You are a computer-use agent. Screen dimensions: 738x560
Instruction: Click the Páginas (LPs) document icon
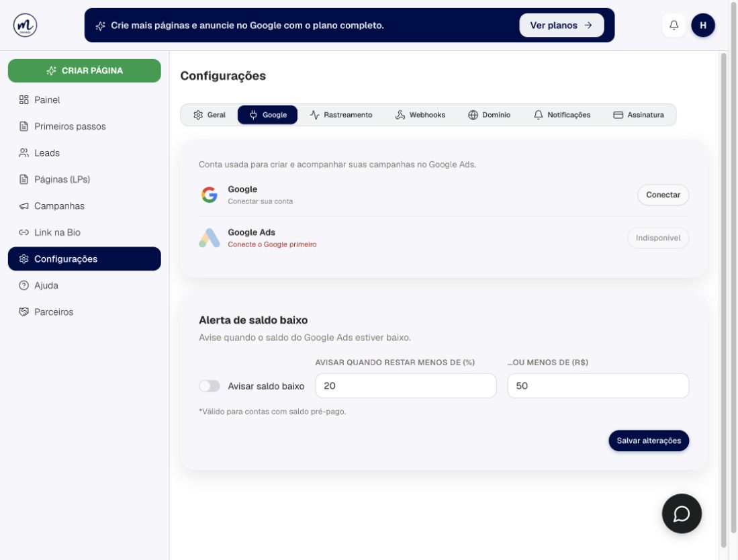click(x=24, y=179)
